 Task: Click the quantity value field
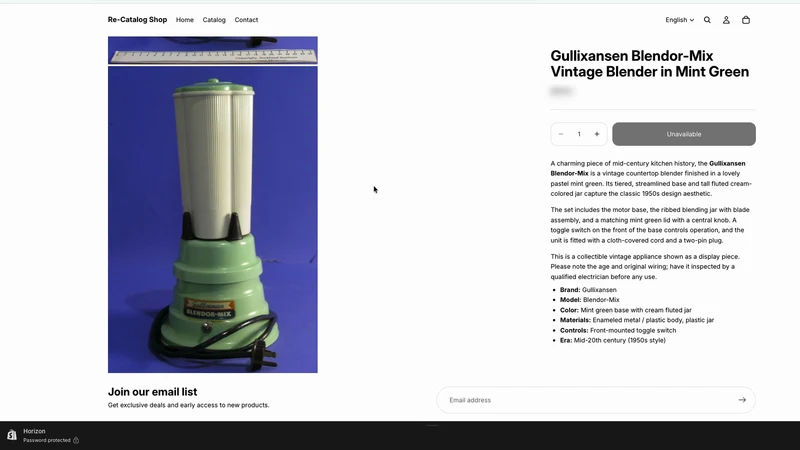pyautogui.click(x=579, y=134)
